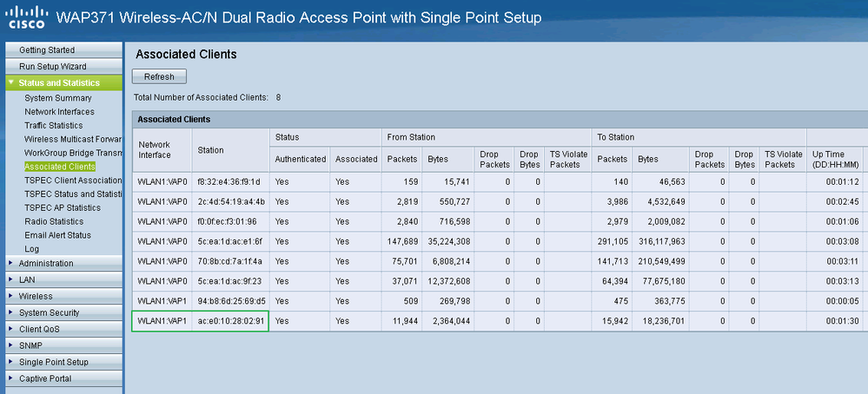Open Radio Statistics page
Screen dimensions: 868x394
pos(54,221)
